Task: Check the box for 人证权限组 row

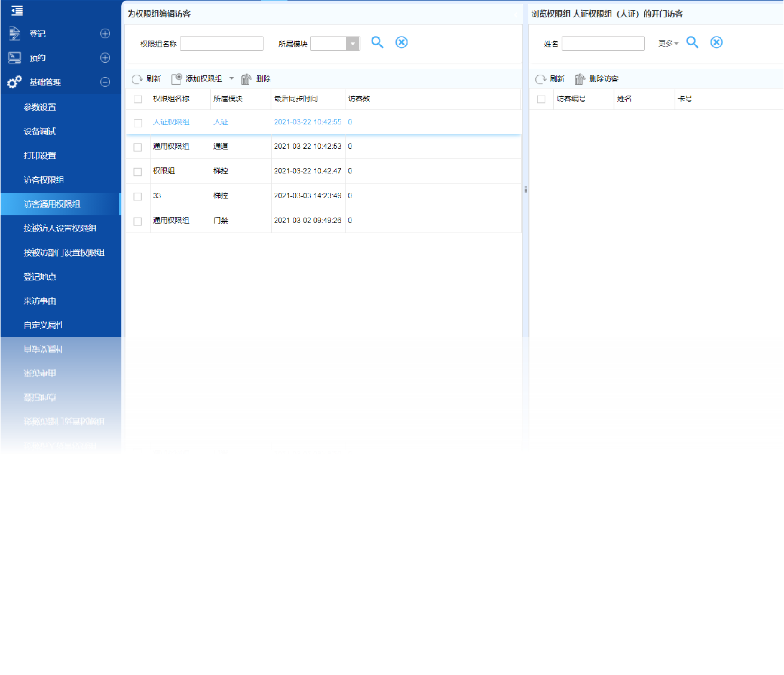Action: pyautogui.click(x=138, y=123)
